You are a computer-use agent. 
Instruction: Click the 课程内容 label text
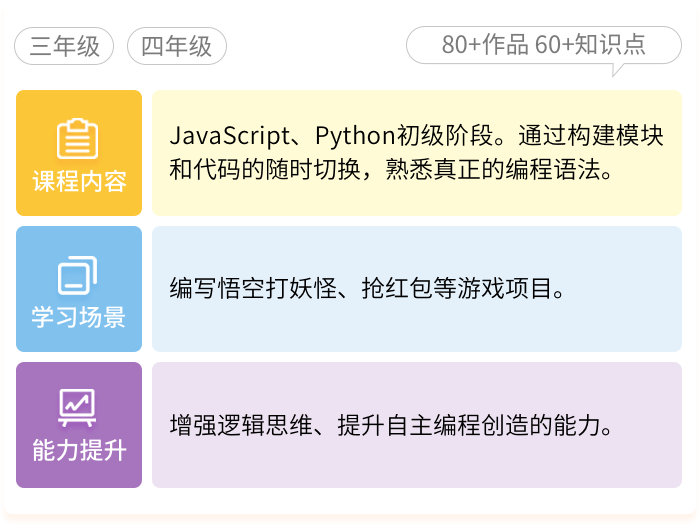79,182
